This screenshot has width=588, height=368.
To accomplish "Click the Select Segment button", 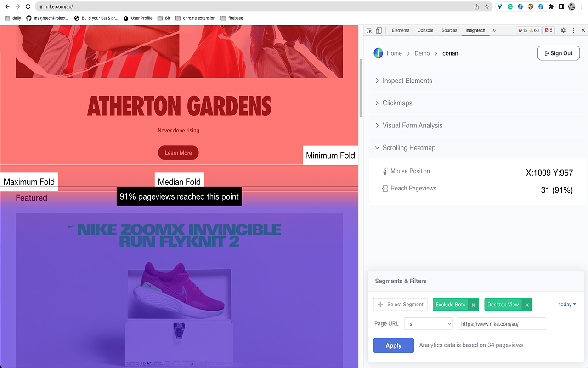I will [x=400, y=305].
